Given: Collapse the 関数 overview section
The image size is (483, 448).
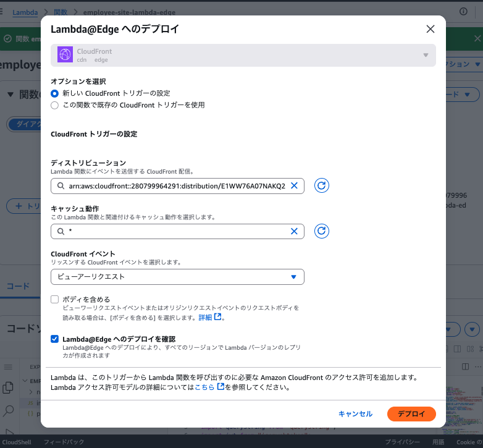Looking at the screenshot, I should coord(10,95).
